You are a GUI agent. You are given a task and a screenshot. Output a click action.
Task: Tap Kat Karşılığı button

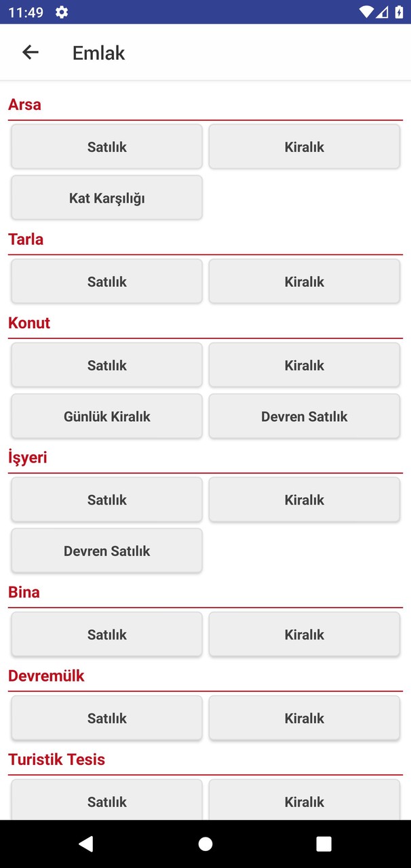tap(106, 198)
